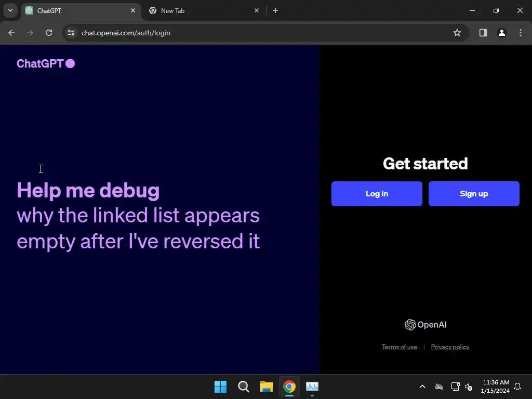
Task: Click the "Help me debug" text
Action: click(88, 190)
